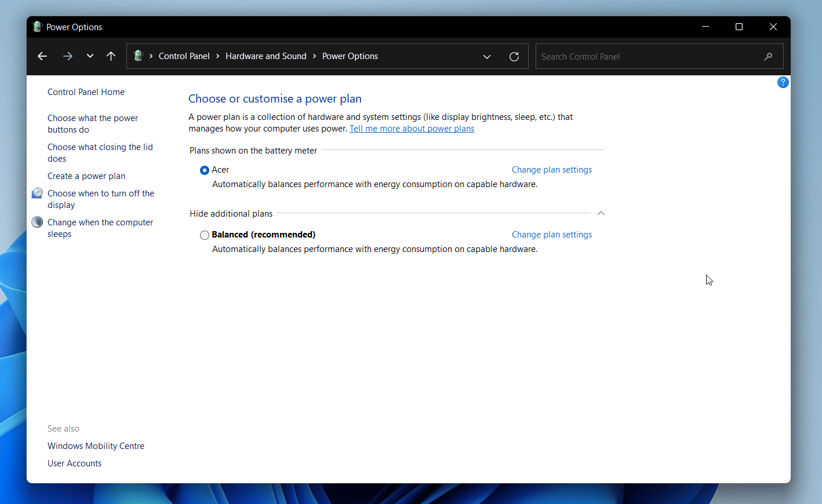This screenshot has height=504, width=822.
Task: Click the display icon beside turn off display link
Action: [x=37, y=192]
